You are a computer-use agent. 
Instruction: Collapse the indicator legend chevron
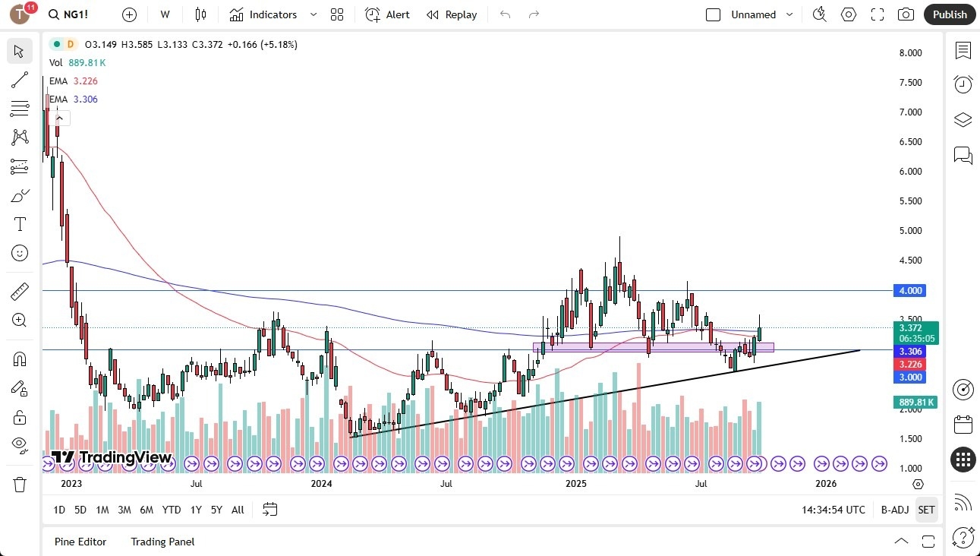59,118
